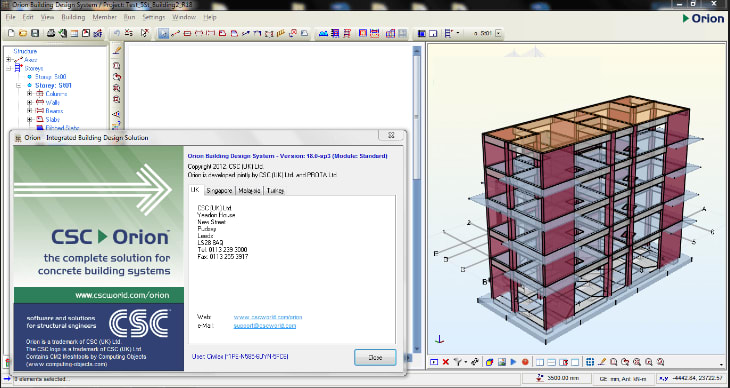The image size is (730, 388).
Task: Click the Save disk icon in toolbar
Action: tap(34, 34)
